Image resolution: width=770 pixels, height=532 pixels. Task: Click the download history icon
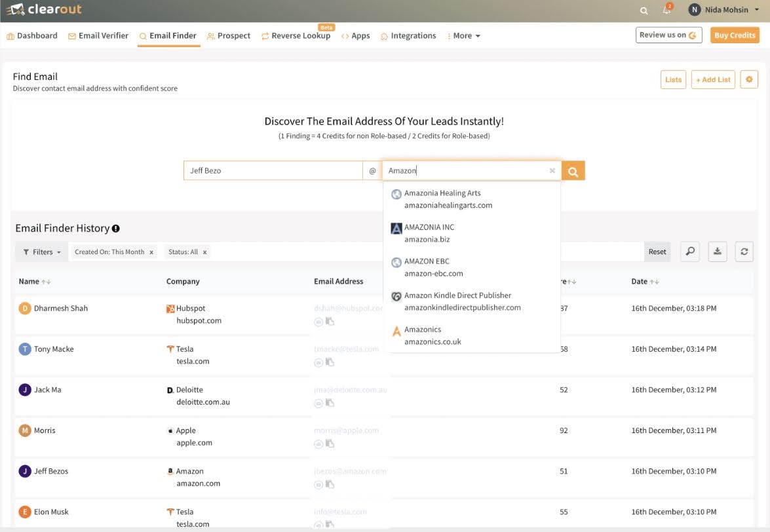718,252
